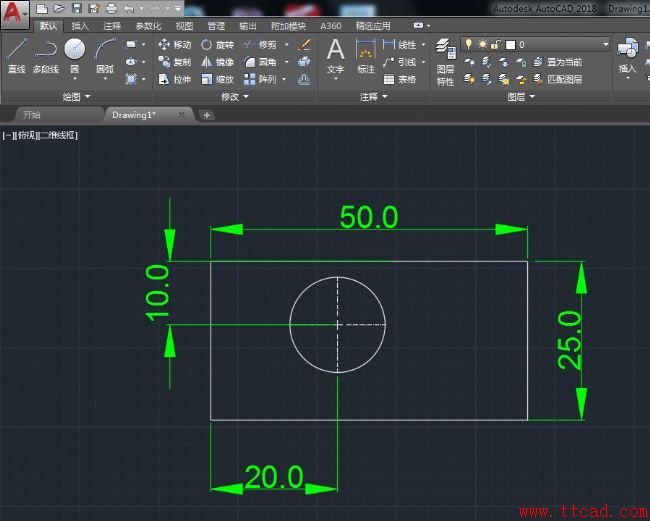The width and height of the screenshot is (650, 521).
Task: Click the Offset tool icon
Action: click(x=304, y=79)
